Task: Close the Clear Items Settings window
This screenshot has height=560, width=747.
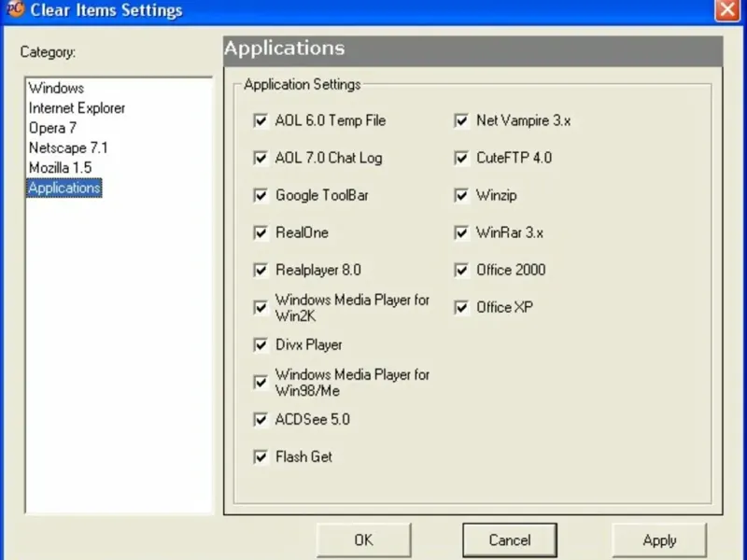Action: point(727,9)
